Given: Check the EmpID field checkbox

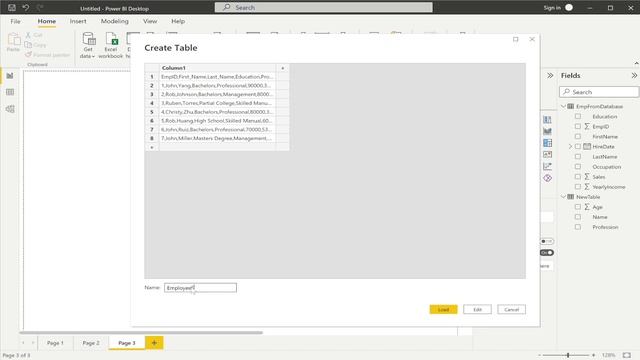Looking at the screenshot, I should (578, 127).
